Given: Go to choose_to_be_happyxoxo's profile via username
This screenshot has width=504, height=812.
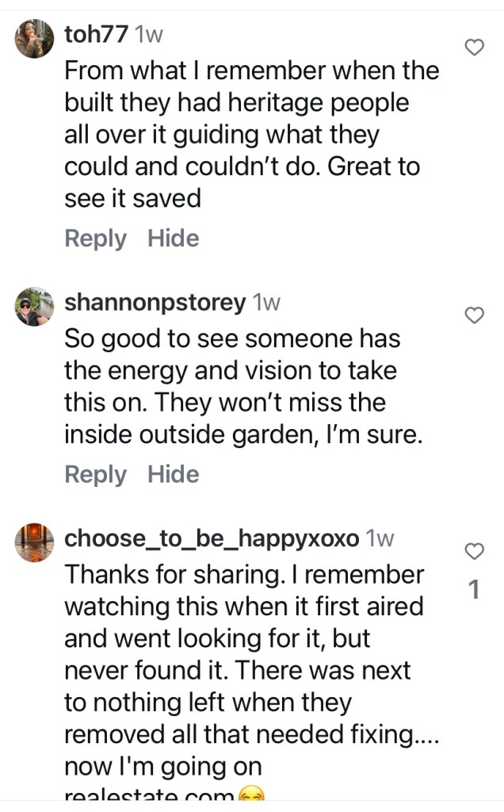Looking at the screenshot, I should [211, 538].
